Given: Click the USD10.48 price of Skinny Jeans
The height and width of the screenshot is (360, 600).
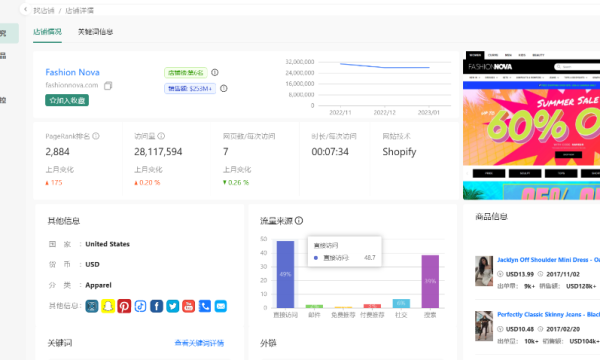Looking at the screenshot, I should coord(519,329).
